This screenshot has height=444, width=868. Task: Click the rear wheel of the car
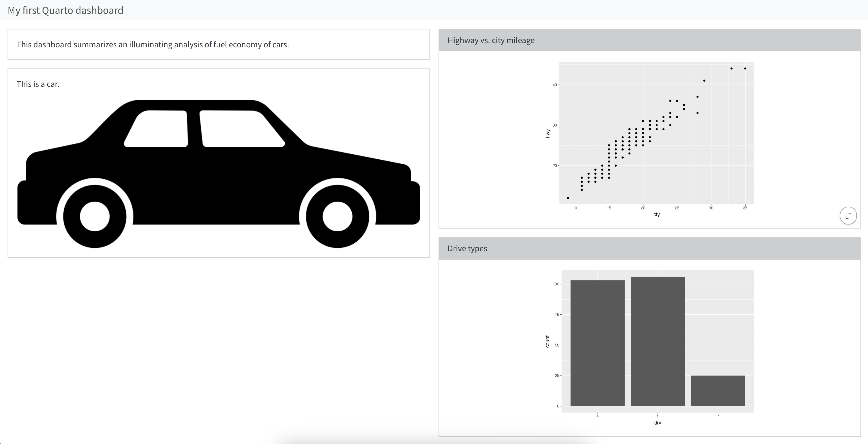coord(95,216)
